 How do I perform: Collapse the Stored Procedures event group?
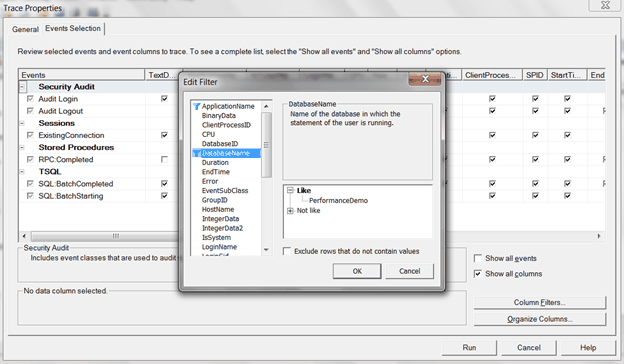click(22, 148)
